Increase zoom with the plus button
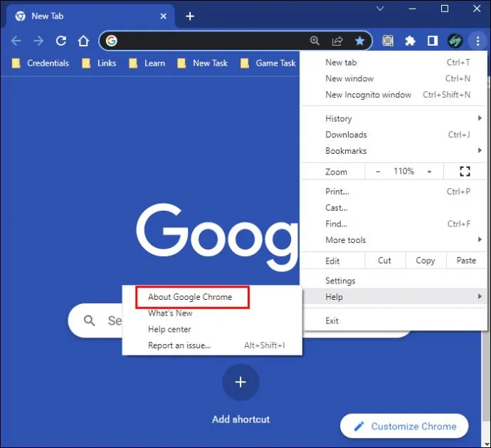 [429, 172]
